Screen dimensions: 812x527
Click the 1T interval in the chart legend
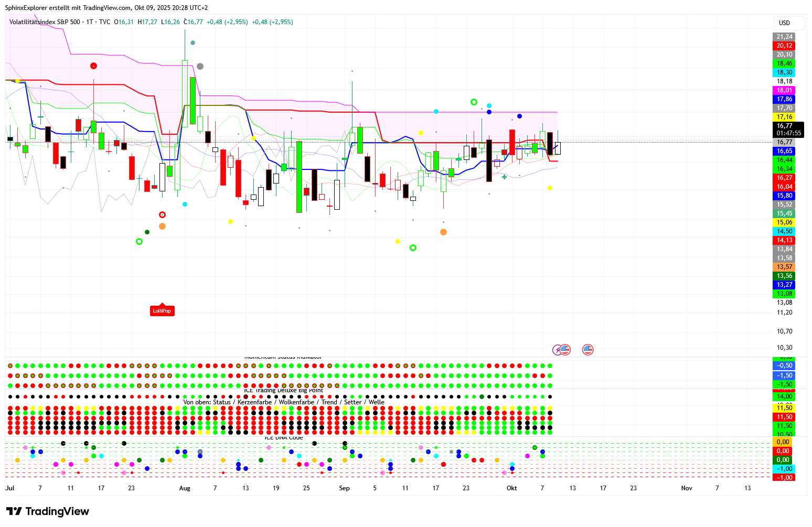(90, 22)
